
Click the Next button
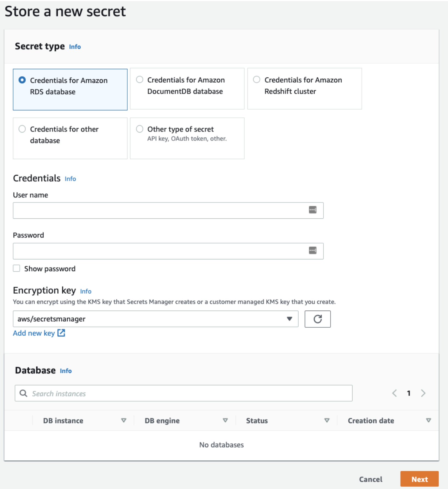tap(419, 479)
